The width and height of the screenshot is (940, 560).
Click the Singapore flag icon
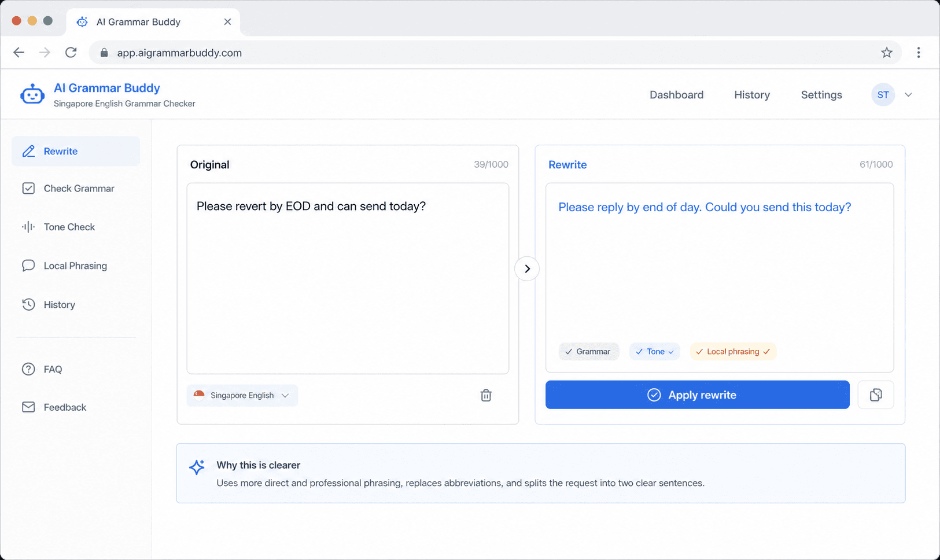pyautogui.click(x=199, y=395)
